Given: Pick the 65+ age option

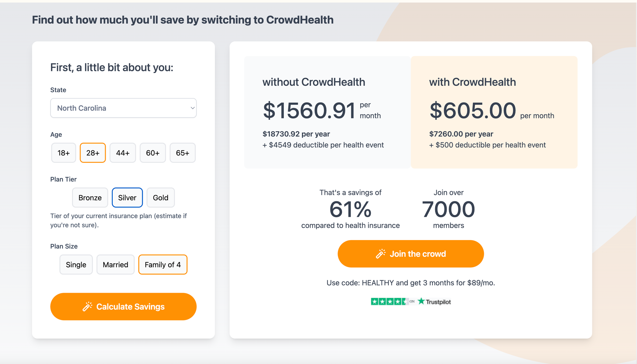Looking at the screenshot, I should (183, 153).
